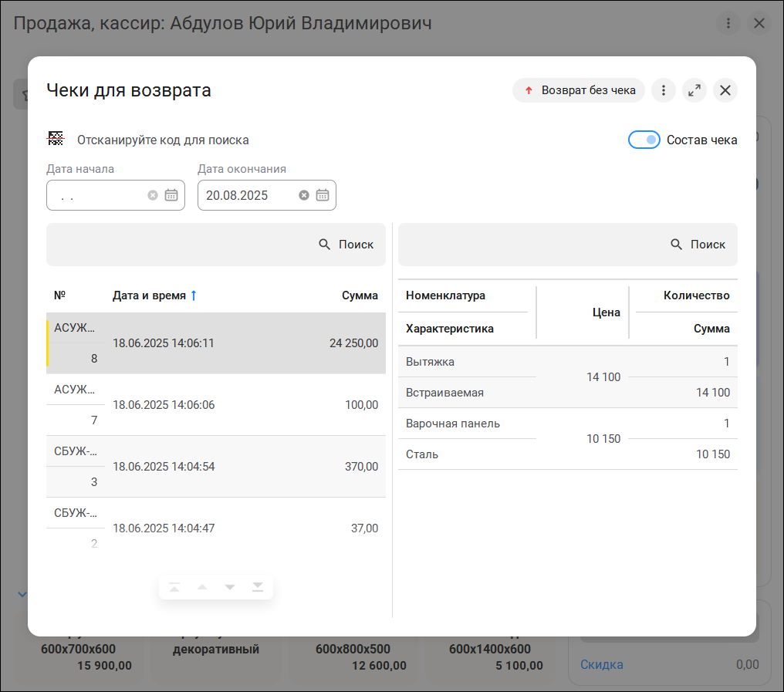Expand the returns dialog to fullscreen

pyautogui.click(x=694, y=90)
